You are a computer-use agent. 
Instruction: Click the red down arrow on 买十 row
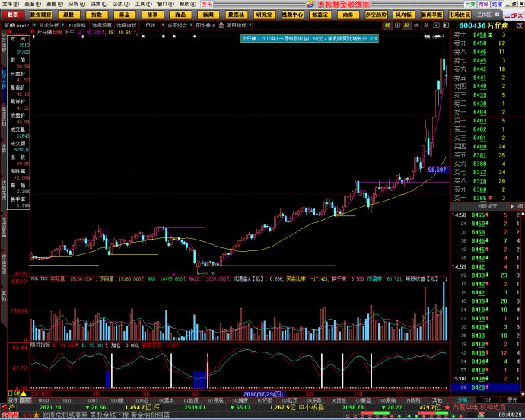(x=491, y=198)
